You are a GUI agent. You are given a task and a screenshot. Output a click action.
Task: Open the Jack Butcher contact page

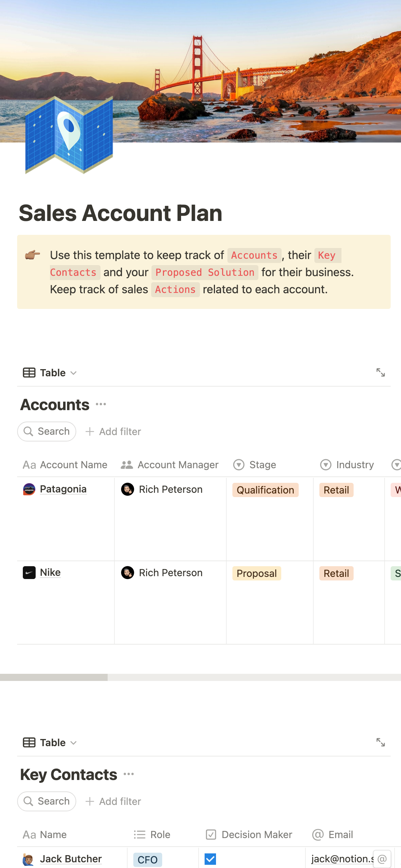coord(71,859)
